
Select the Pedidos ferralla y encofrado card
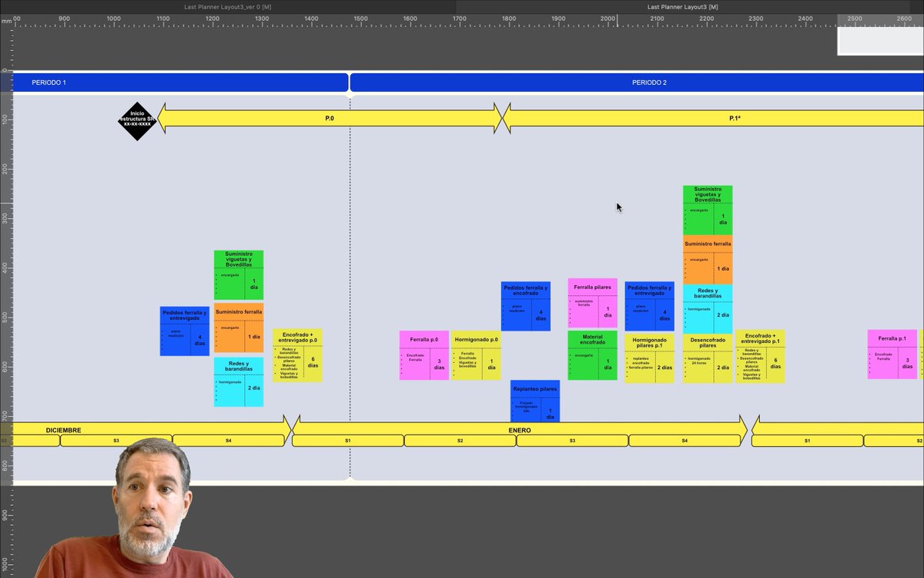(x=526, y=306)
